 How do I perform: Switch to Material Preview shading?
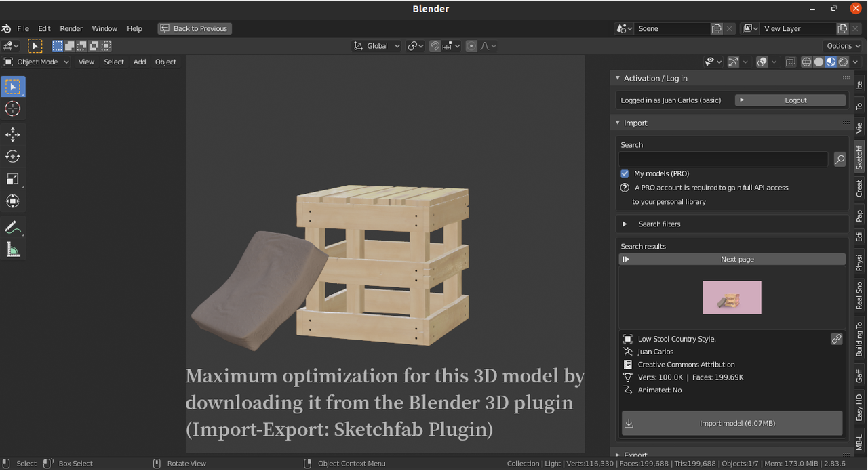[831, 62]
